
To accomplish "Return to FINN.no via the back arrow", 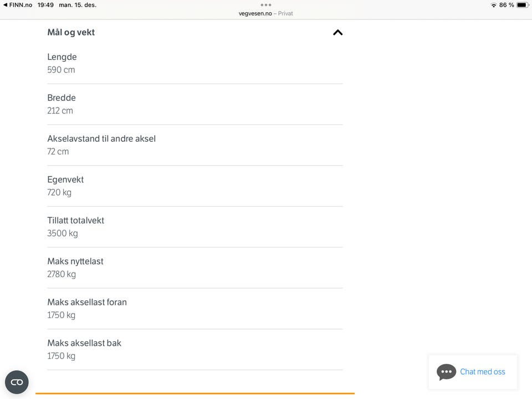I will (x=6, y=5).
